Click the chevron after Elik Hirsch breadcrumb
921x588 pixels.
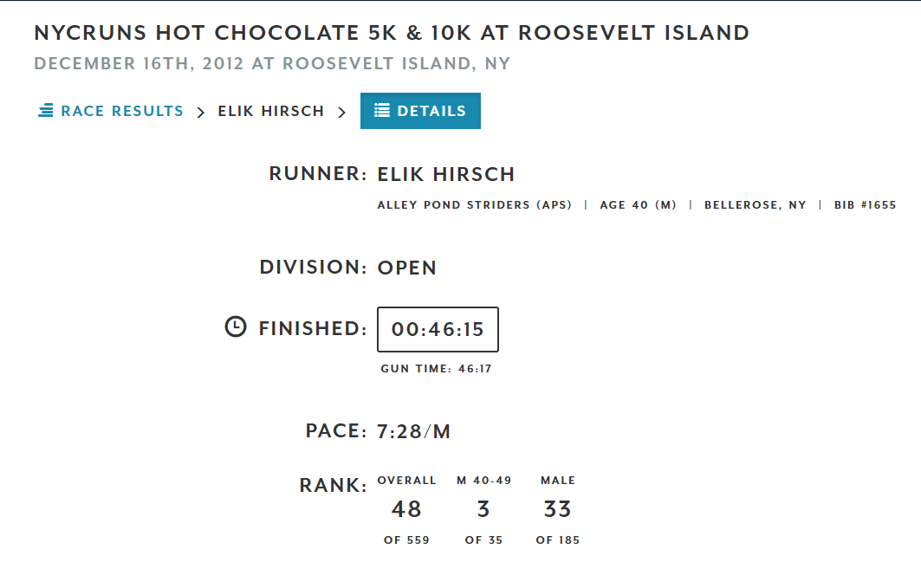coord(341,112)
